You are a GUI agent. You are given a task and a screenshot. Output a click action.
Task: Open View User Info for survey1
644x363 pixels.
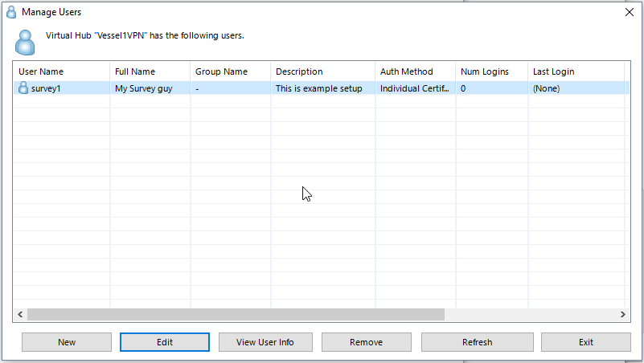click(265, 342)
